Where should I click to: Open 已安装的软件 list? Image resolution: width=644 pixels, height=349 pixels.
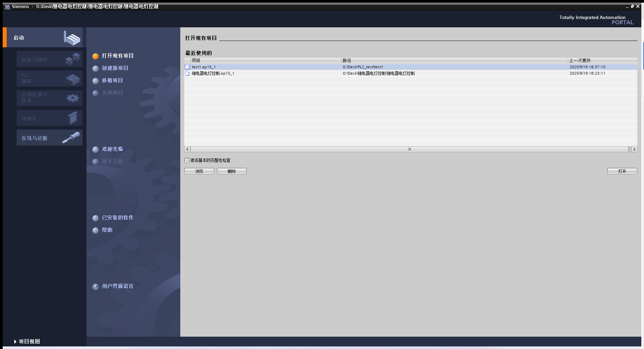(118, 217)
